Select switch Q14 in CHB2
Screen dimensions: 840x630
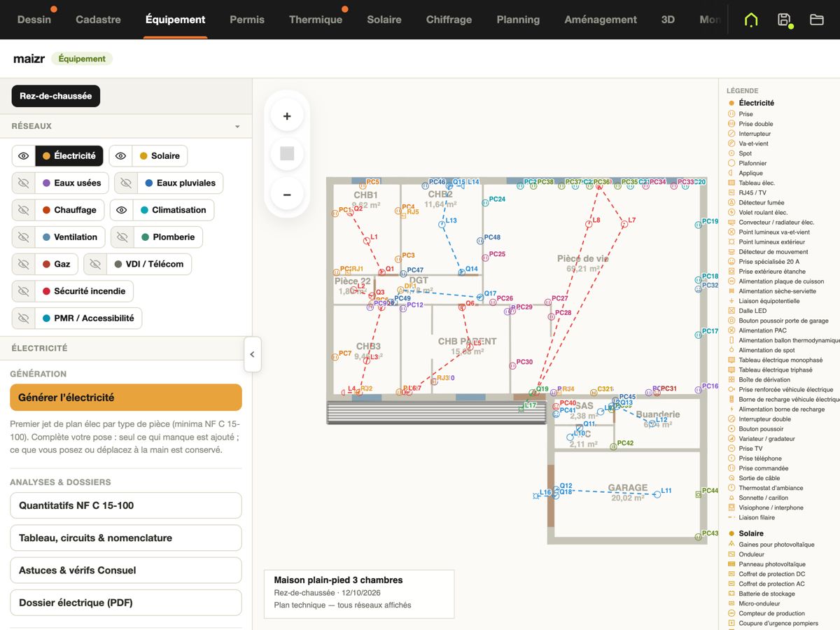[461, 271]
